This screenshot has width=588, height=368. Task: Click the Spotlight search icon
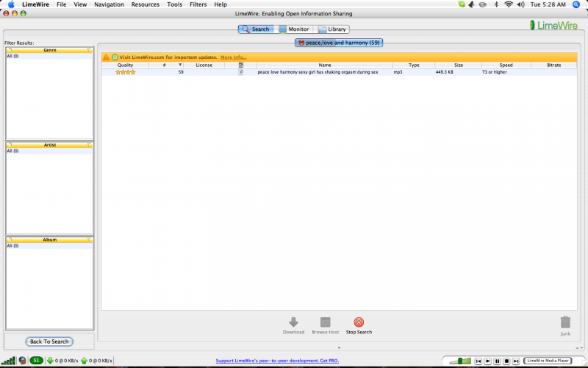pos(576,4)
